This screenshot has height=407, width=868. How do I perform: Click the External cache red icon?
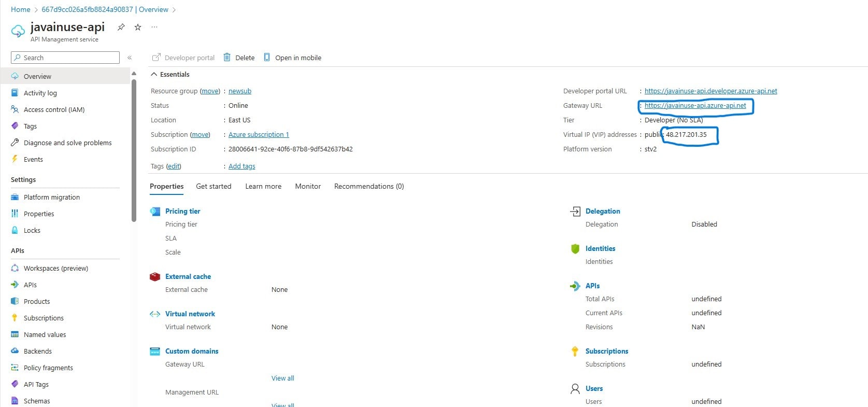point(155,277)
